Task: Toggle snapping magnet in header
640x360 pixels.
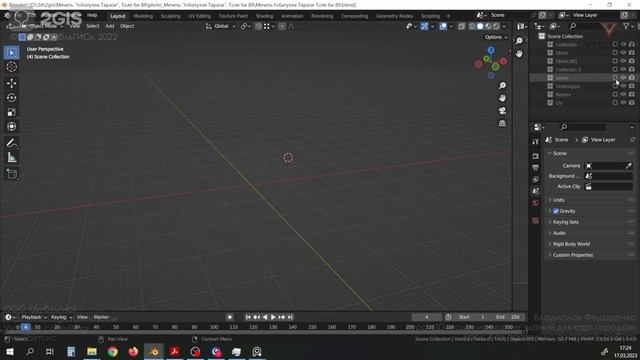Action: 258,26
